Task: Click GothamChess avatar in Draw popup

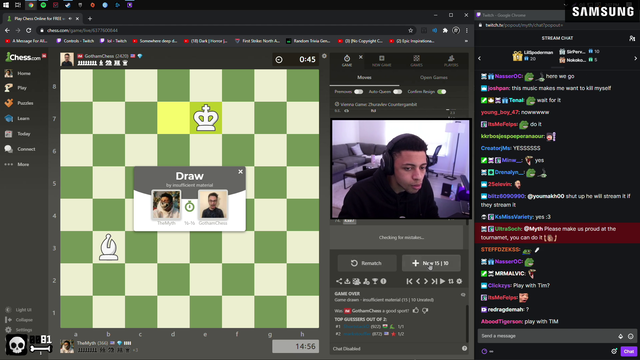Action: tap(213, 205)
